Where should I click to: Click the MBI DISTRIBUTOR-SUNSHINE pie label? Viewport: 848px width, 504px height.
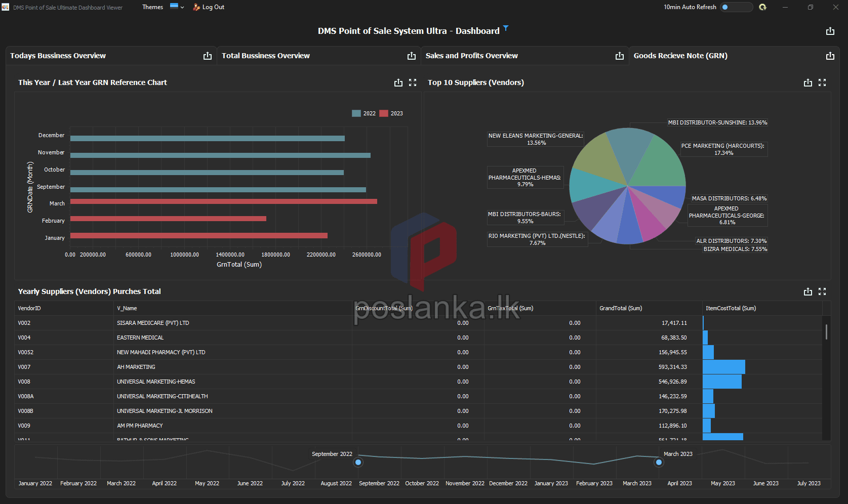[717, 122]
